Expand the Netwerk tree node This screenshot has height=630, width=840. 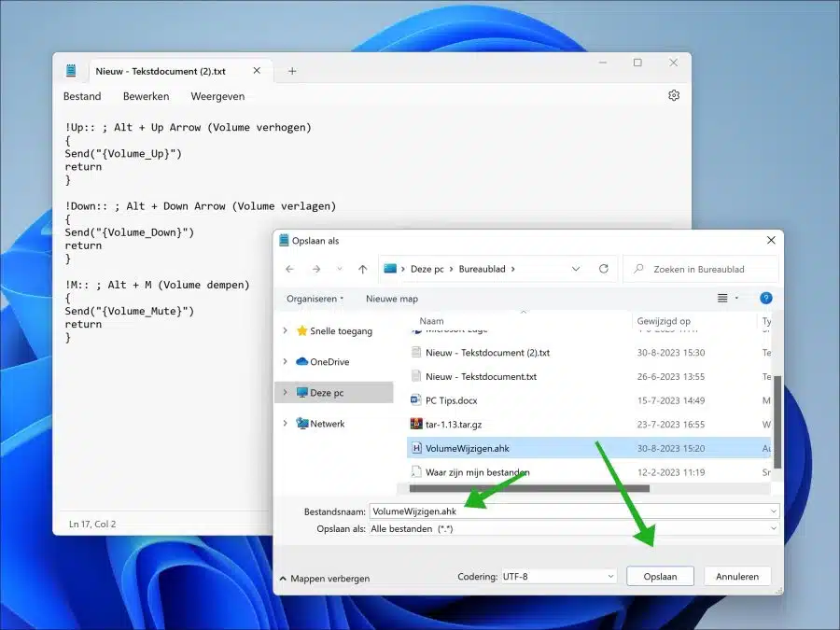click(285, 423)
